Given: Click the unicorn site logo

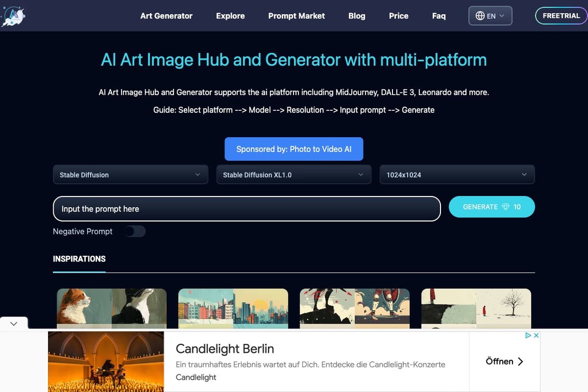Looking at the screenshot, I should [13, 16].
